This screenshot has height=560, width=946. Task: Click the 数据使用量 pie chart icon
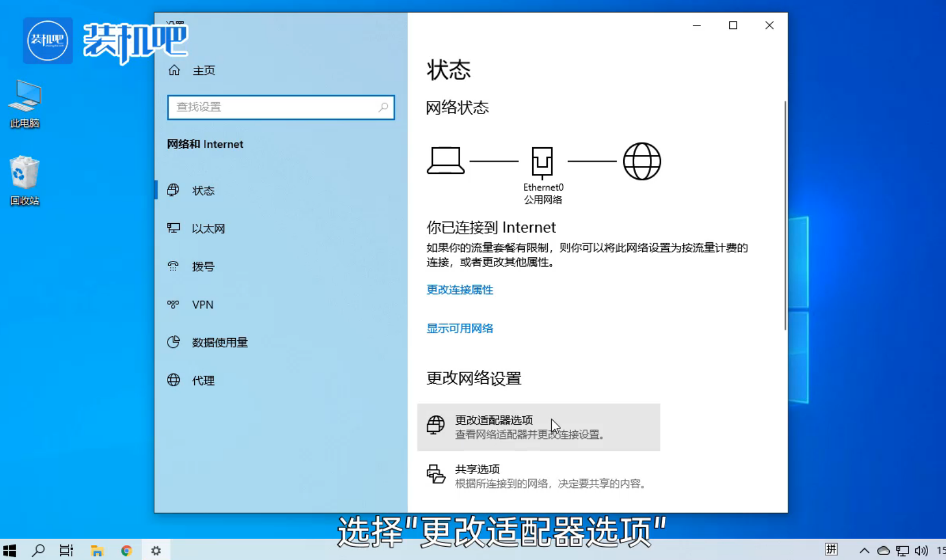click(173, 342)
